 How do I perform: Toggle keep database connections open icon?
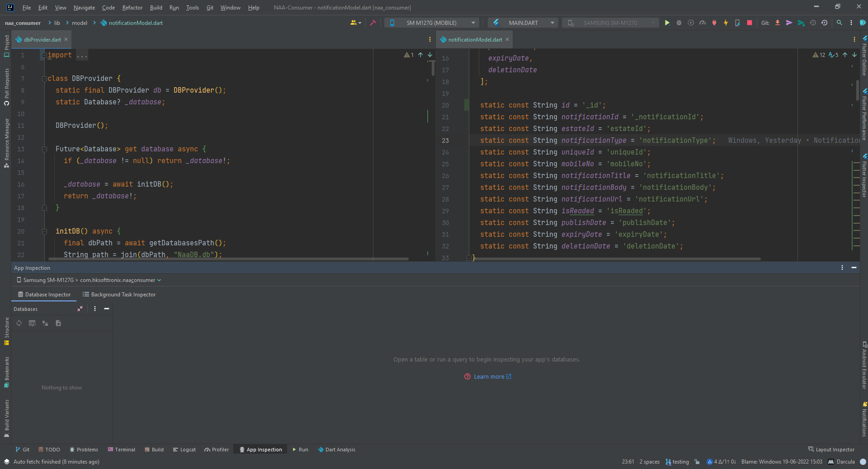[45, 323]
